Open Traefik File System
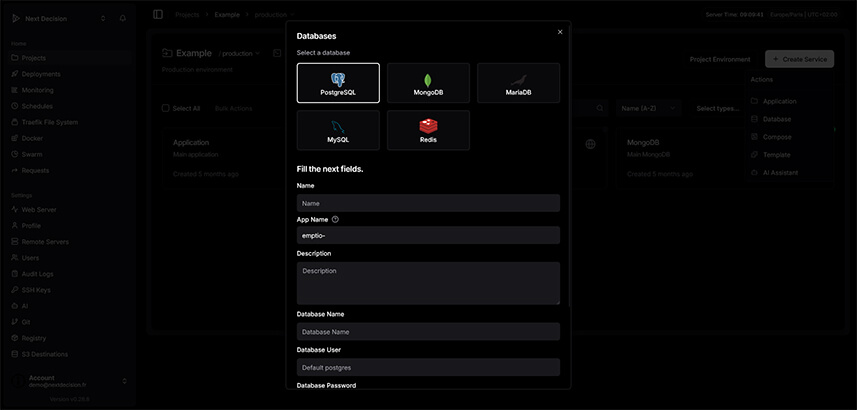Screen dimensions: 857x410 click(70, 122)
